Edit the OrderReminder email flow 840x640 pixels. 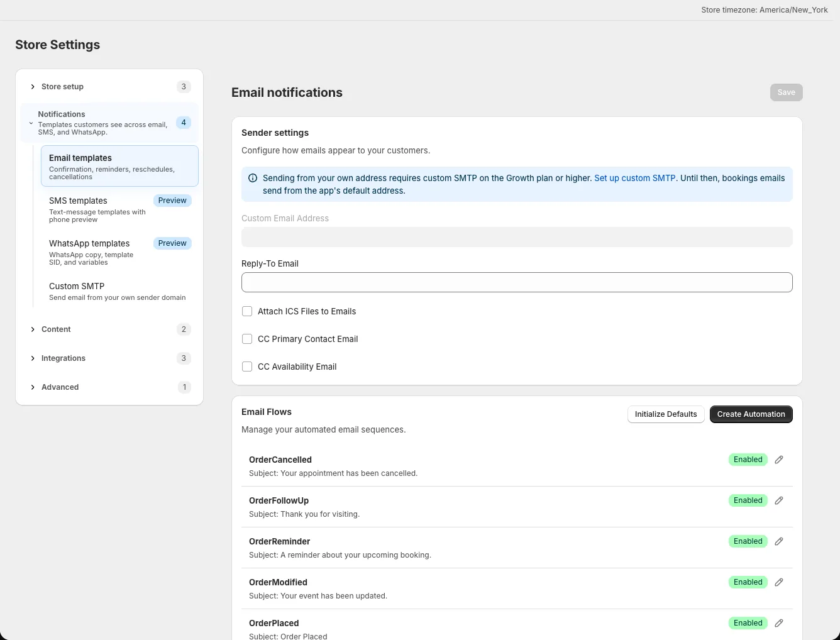click(x=779, y=541)
